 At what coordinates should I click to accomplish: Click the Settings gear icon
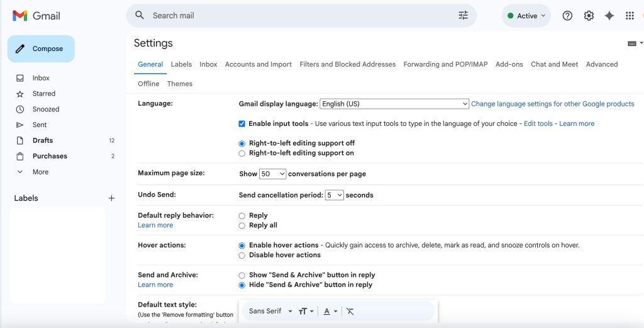(x=589, y=16)
